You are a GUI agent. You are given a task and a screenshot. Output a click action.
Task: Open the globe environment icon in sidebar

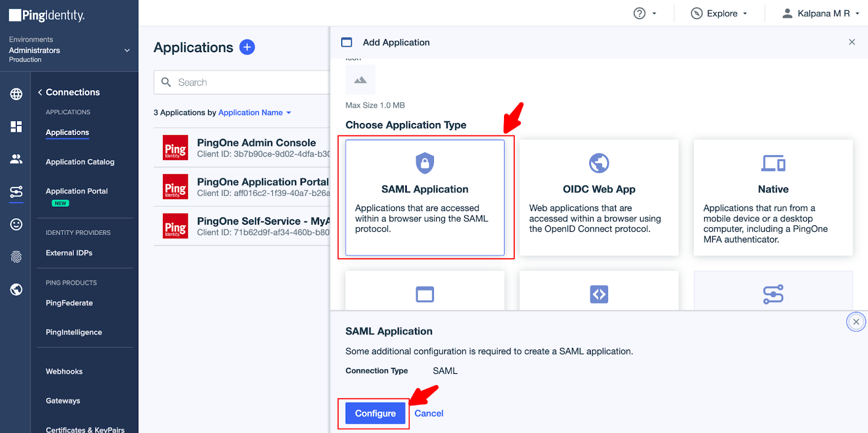tap(16, 94)
